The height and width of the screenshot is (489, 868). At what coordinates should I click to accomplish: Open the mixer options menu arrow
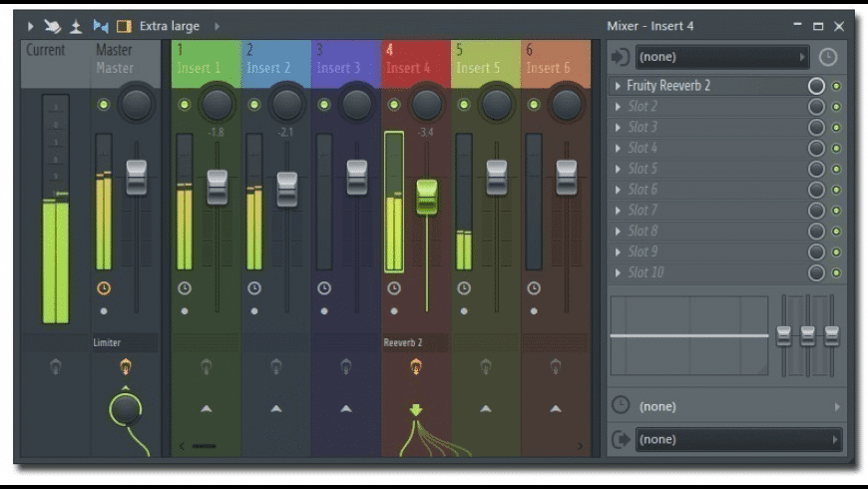pos(30,26)
